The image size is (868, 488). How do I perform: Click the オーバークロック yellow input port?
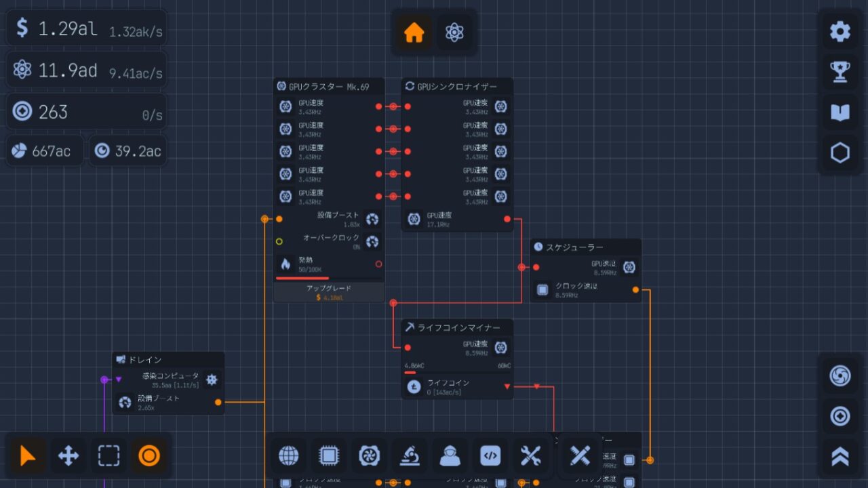tap(279, 241)
